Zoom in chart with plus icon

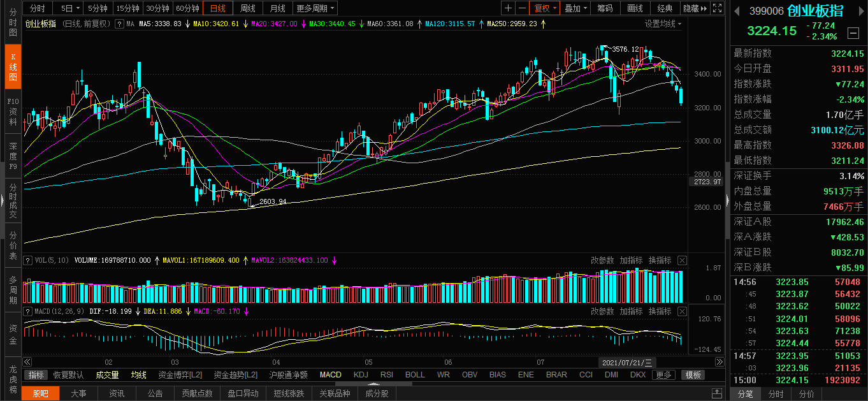pos(508,8)
